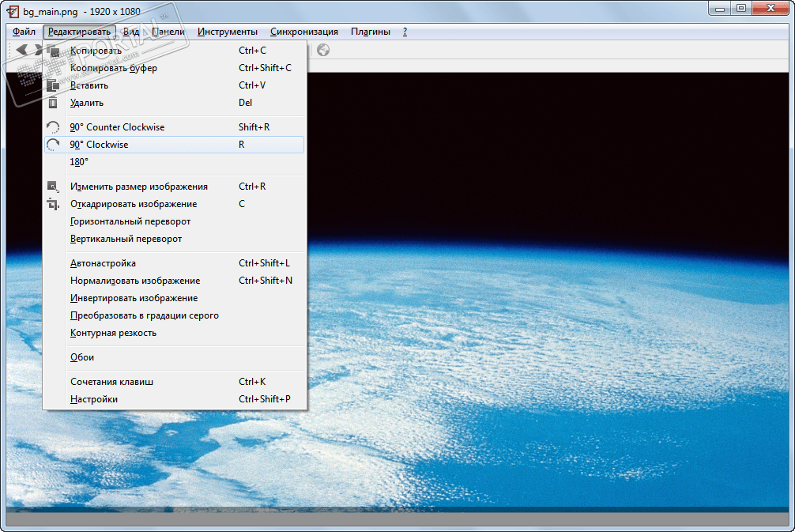
Task: Choose Горизонтальный переворот
Action: tap(130, 221)
